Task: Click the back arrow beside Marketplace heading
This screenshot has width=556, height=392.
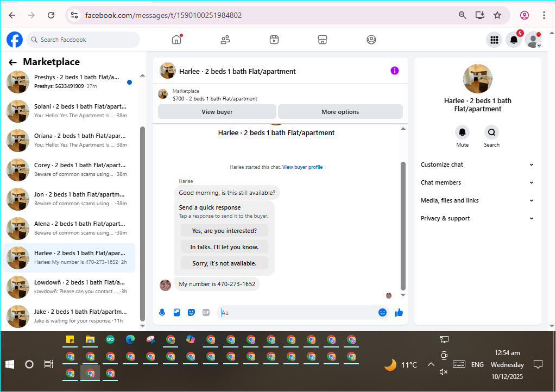Action: pos(13,62)
